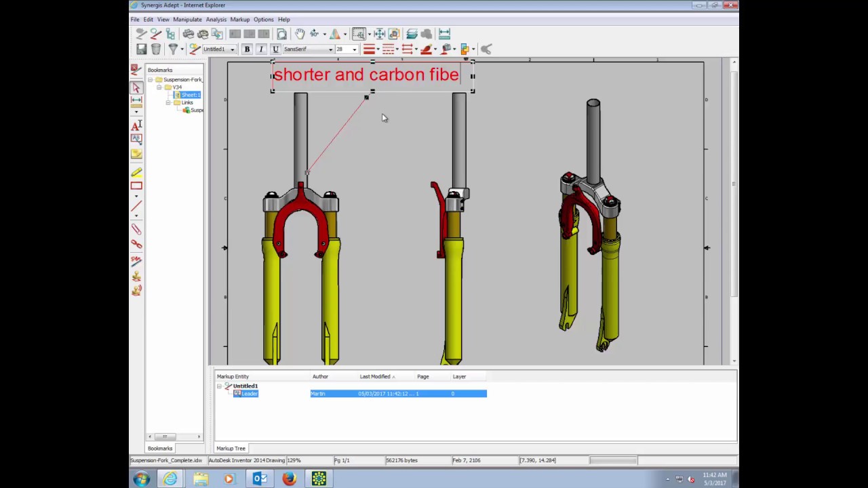Open the File menu
Screen dimensions: 868x488
(x=135, y=19)
